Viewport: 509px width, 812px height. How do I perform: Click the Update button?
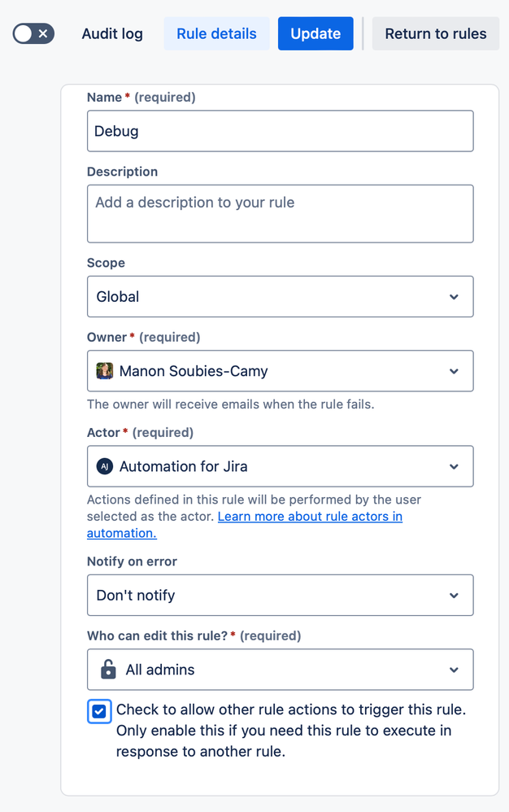click(x=315, y=33)
